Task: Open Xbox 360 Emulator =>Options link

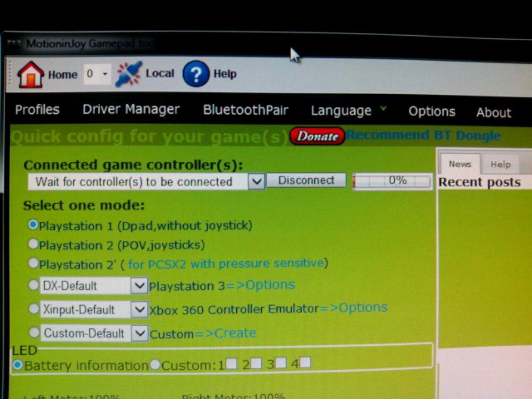Action: click(x=354, y=307)
